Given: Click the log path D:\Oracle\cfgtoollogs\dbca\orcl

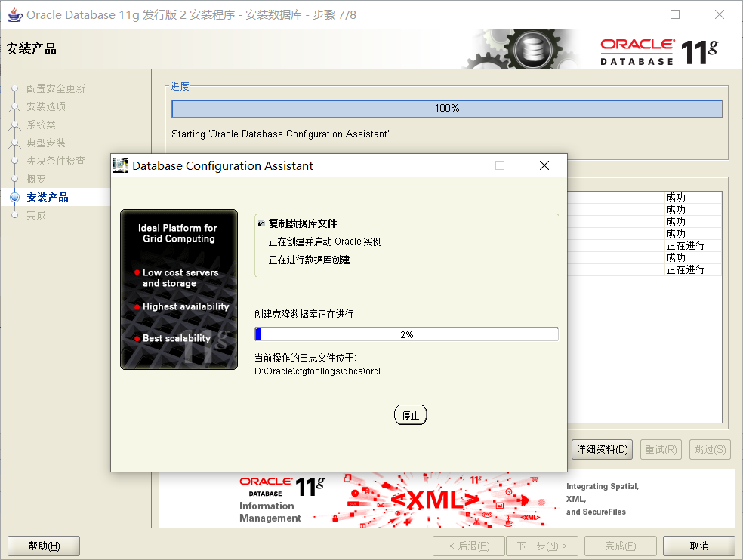Looking at the screenshot, I should pos(317,371).
